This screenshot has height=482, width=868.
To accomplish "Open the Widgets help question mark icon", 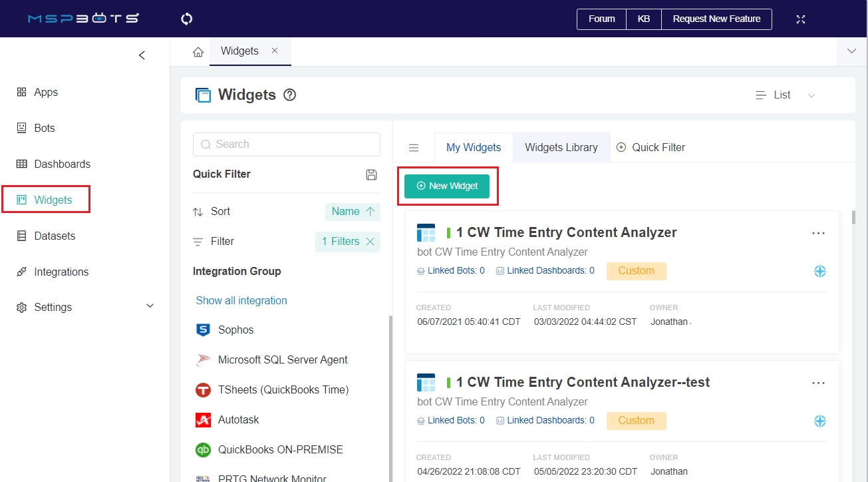I will 289,95.
